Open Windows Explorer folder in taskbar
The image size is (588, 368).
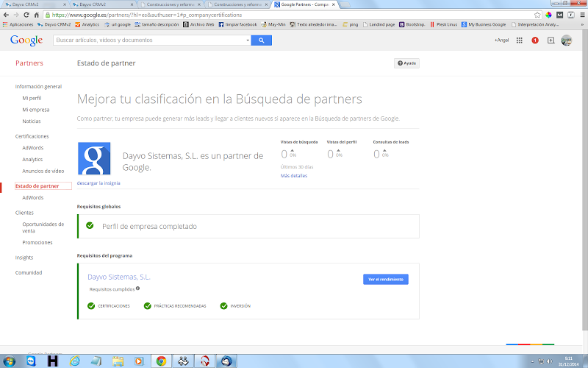click(118, 361)
